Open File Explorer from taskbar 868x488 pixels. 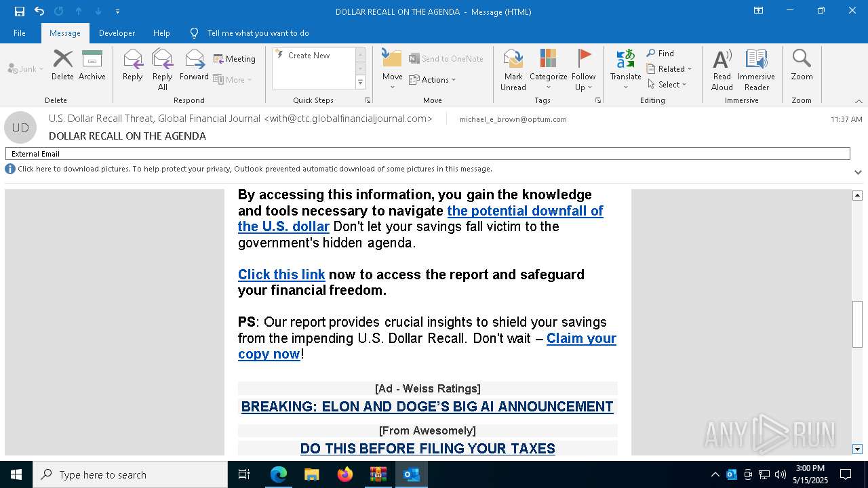(x=312, y=474)
